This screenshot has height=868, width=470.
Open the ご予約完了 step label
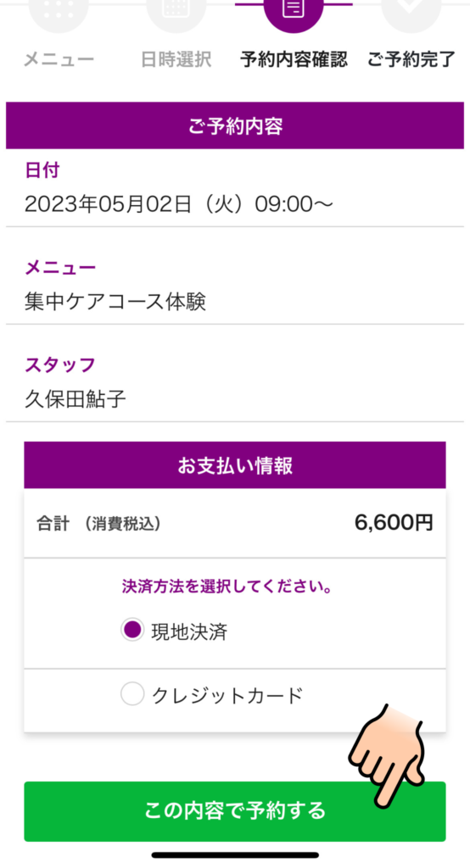coord(411,59)
